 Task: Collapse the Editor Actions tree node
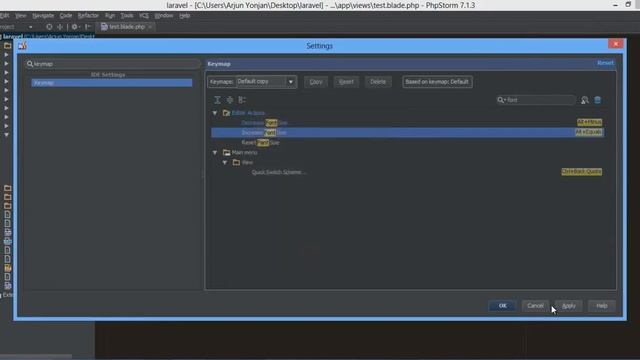pos(215,113)
